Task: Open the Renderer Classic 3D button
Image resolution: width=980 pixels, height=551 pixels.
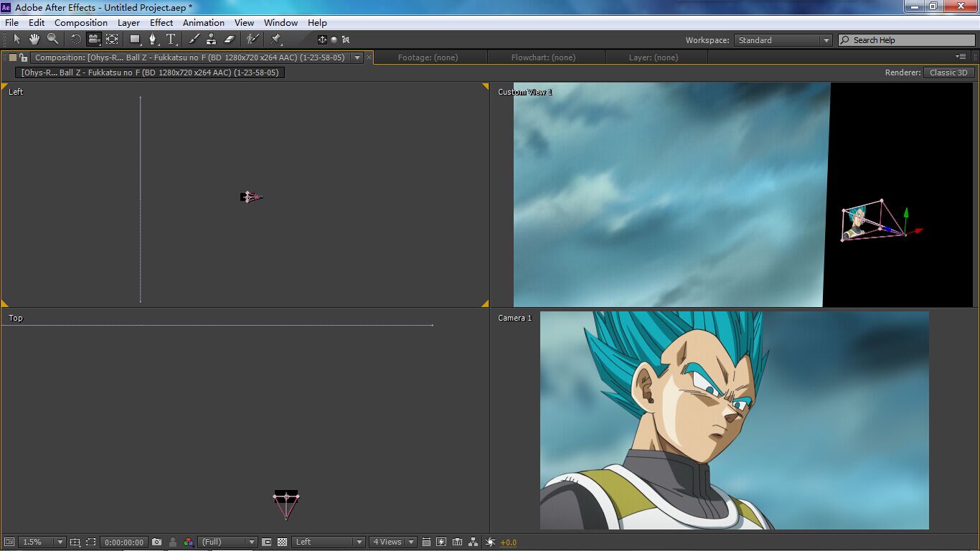Action: [x=948, y=72]
